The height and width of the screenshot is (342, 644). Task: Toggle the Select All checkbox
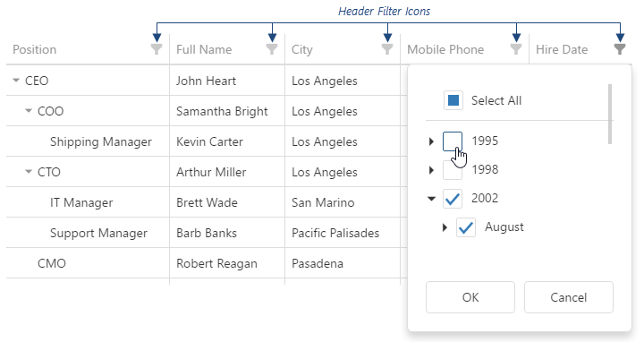(x=453, y=100)
